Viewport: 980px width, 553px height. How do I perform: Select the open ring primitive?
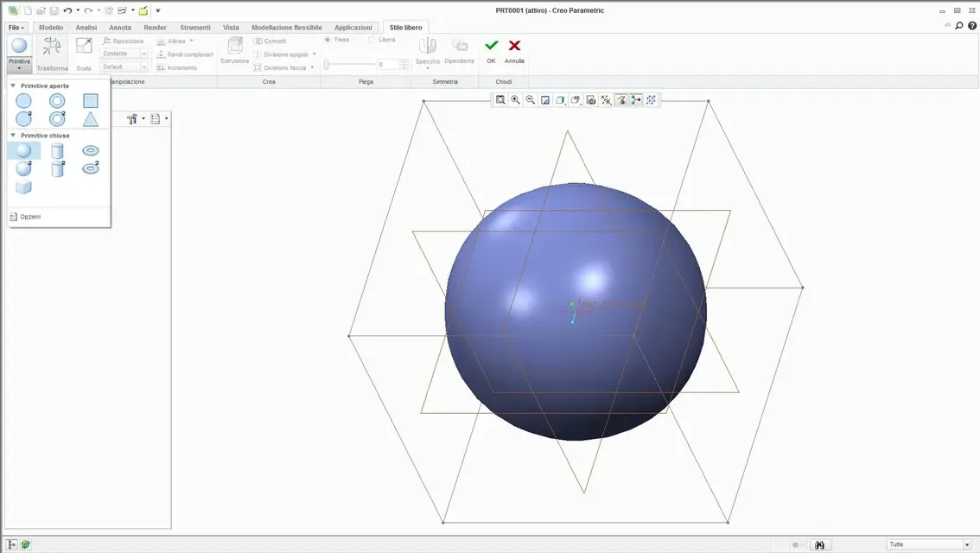coord(57,100)
